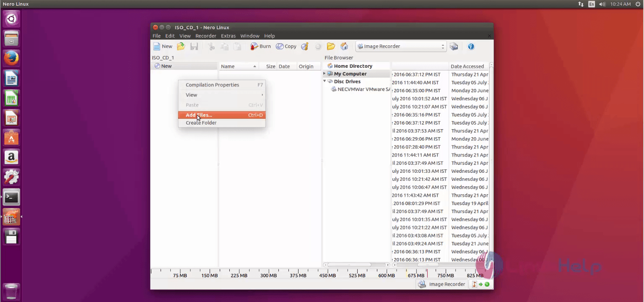Select the Disc Drives tree item
Screen dimensions: 644x302
[347, 81]
